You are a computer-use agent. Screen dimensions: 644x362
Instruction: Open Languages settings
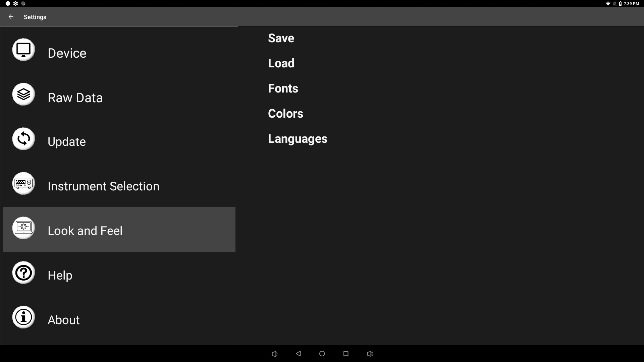pos(298,139)
